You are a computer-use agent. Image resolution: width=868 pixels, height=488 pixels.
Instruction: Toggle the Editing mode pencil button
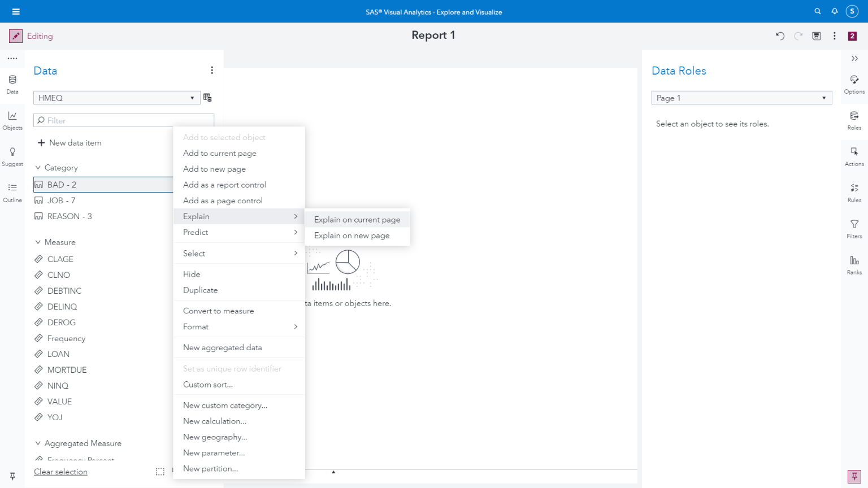pyautogui.click(x=16, y=36)
